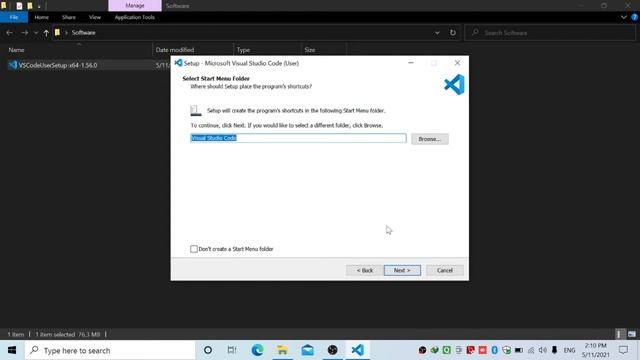The image size is (640, 360).
Task: Open the File menu in Explorer
Action: click(14, 17)
